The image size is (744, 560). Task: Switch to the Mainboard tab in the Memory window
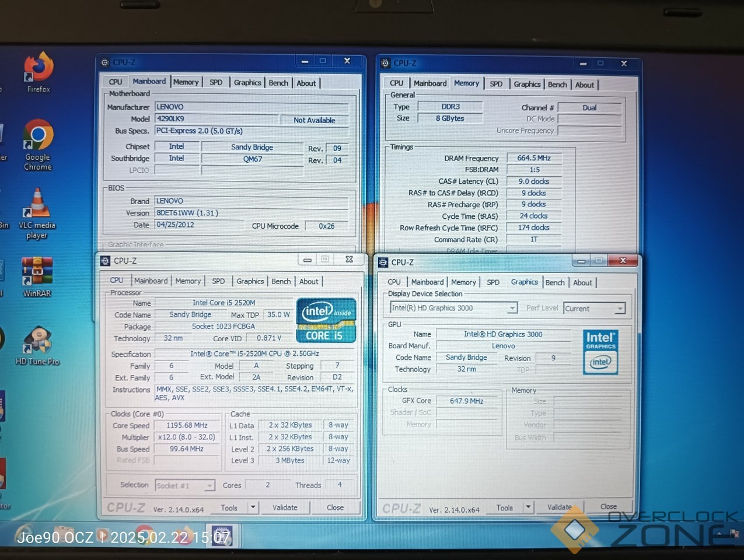tap(430, 83)
